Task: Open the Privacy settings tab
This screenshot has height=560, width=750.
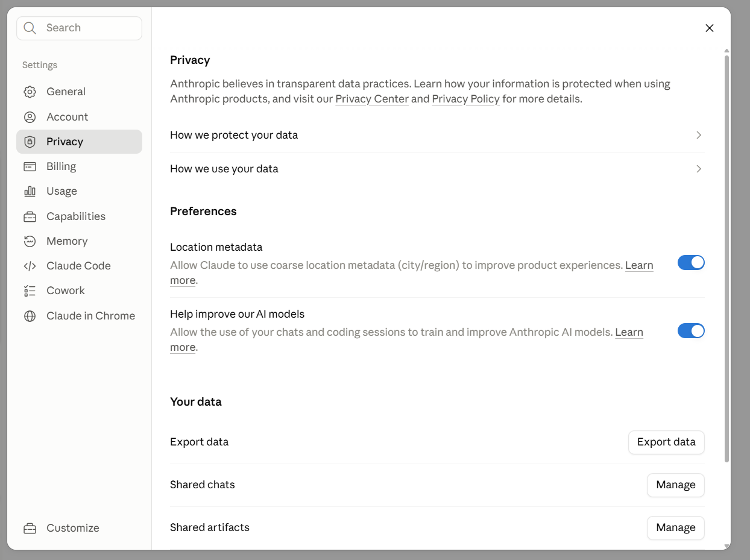Action: pyautogui.click(x=79, y=142)
